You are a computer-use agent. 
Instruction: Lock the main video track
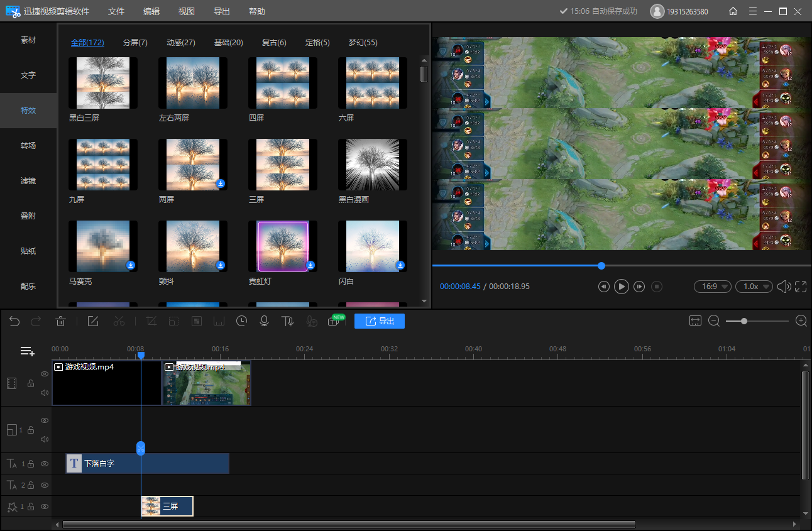[x=30, y=383]
